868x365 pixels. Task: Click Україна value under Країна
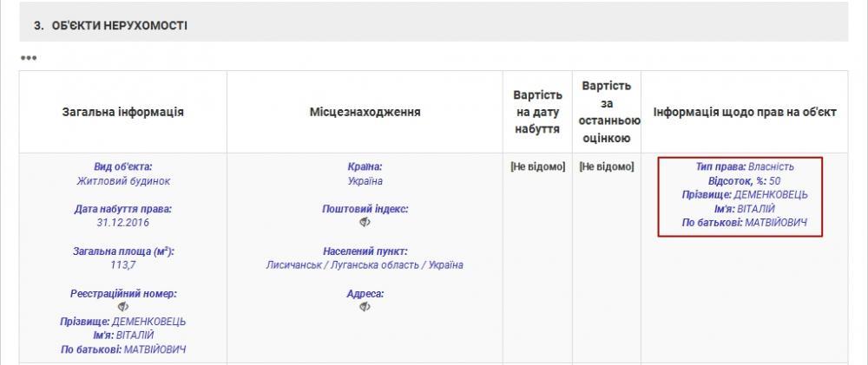tap(365, 181)
